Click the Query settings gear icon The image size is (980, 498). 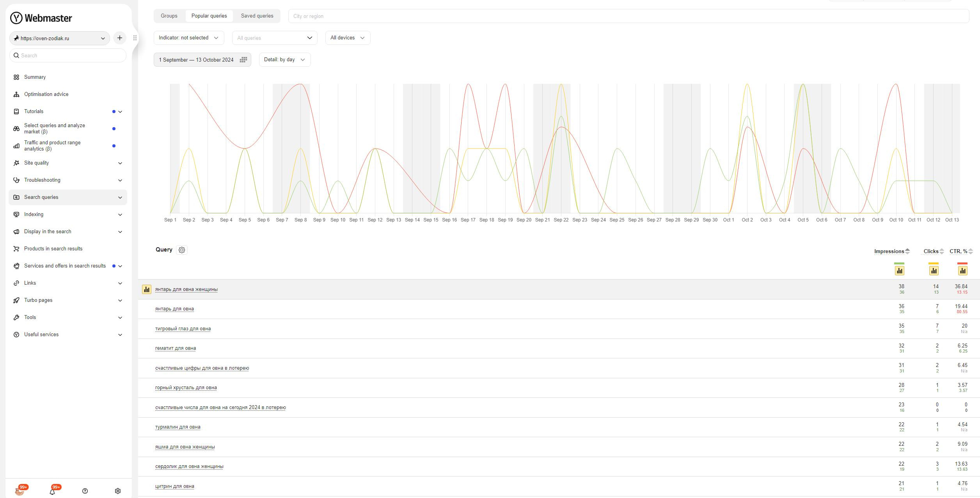(182, 250)
